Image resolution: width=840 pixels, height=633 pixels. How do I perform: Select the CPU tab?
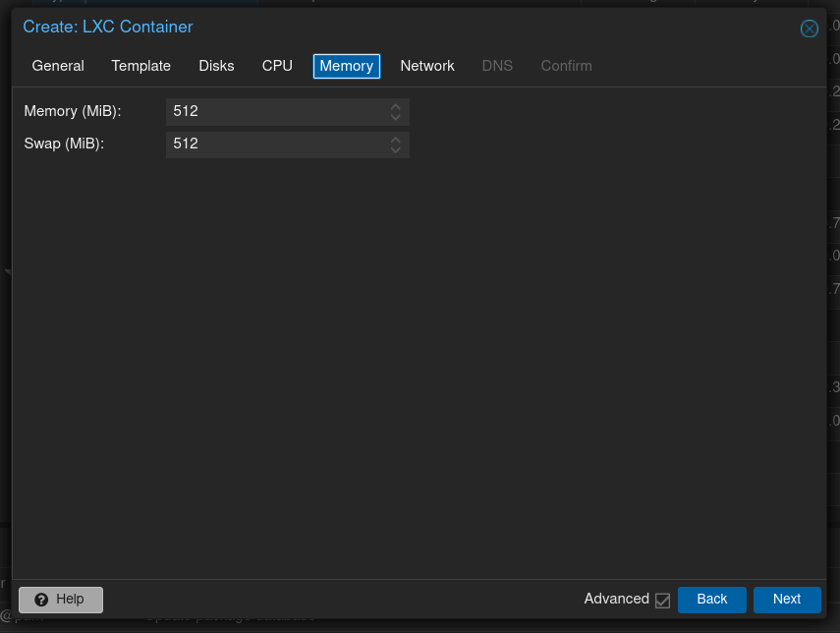click(277, 66)
